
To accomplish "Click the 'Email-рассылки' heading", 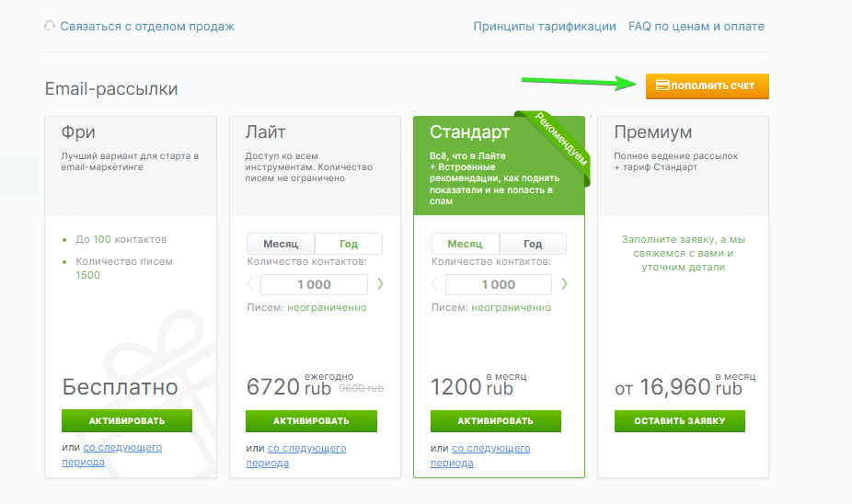I will point(111,88).
